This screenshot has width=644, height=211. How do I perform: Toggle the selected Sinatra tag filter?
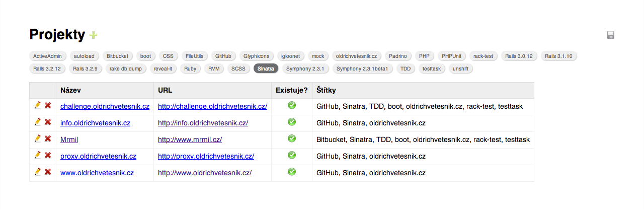pos(266,68)
